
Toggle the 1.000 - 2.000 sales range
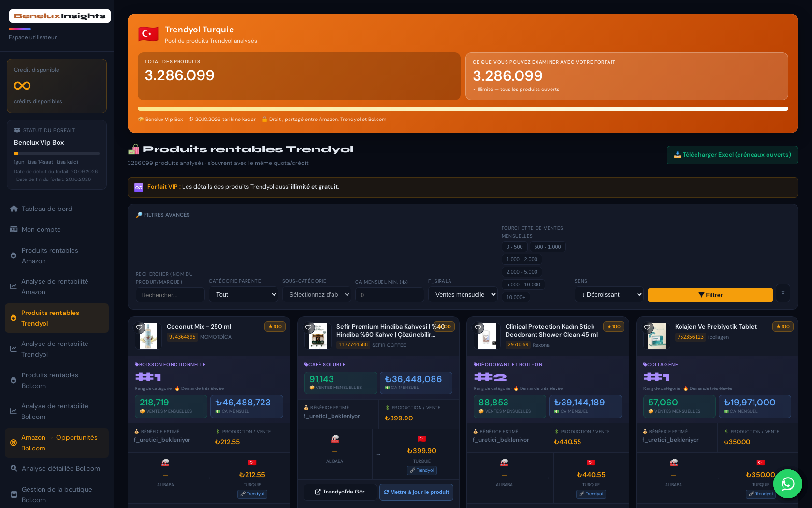tap(522, 259)
